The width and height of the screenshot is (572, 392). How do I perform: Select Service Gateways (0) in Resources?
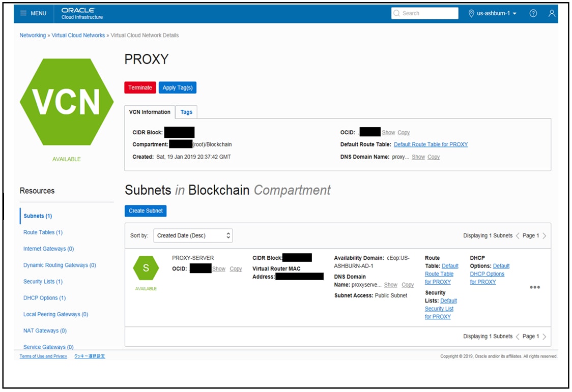[x=48, y=346]
